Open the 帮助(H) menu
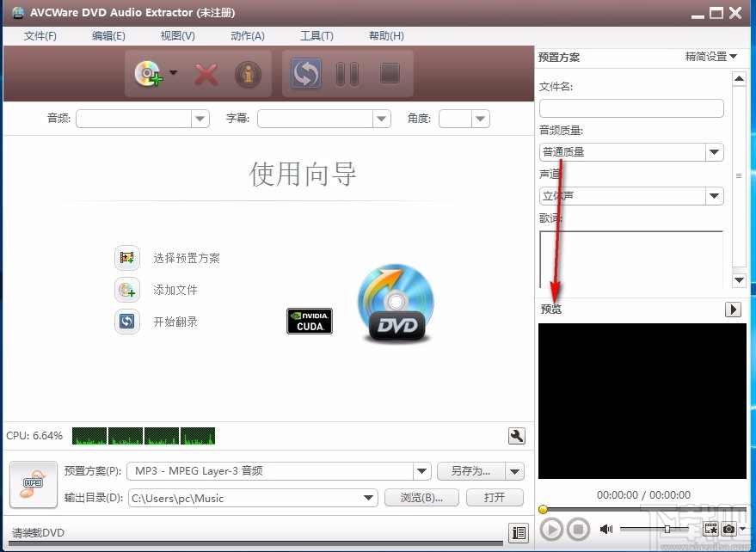This screenshot has height=552, width=756. (385, 35)
